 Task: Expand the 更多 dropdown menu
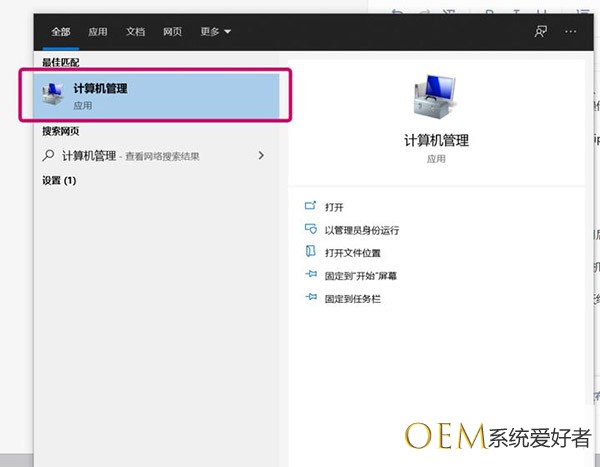pos(215,31)
